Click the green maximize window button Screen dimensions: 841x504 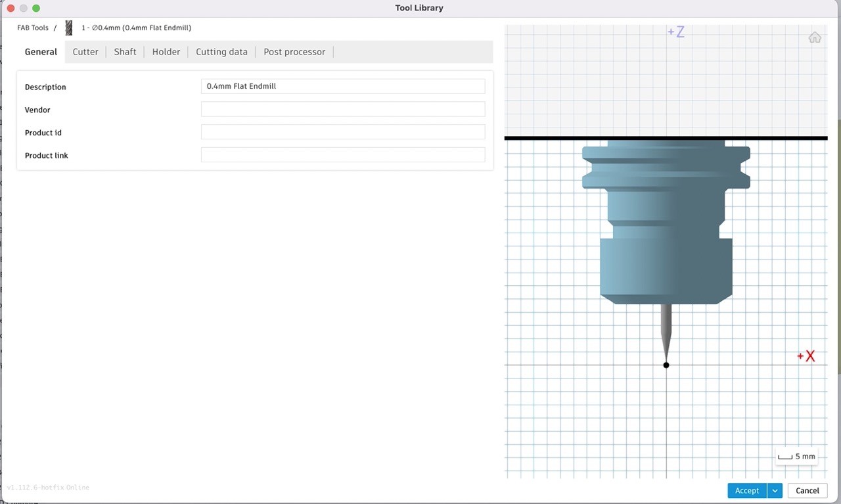click(x=36, y=8)
